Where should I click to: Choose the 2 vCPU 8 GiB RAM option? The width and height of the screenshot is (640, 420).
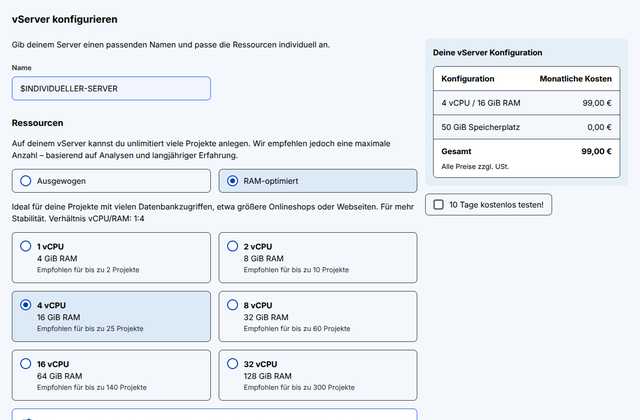(318, 258)
